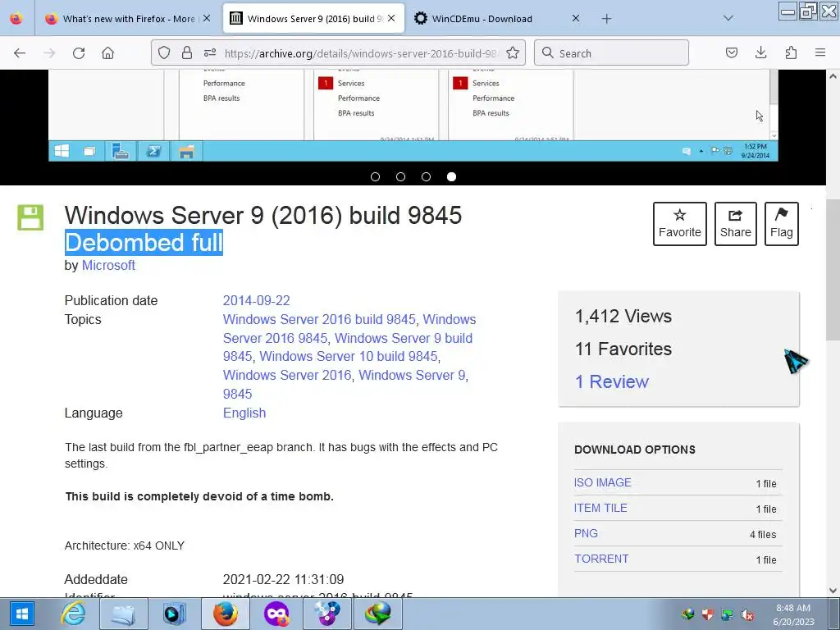This screenshot has width=840, height=630.
Task: Open the 1 Review link
Action: tap(612, 381)
